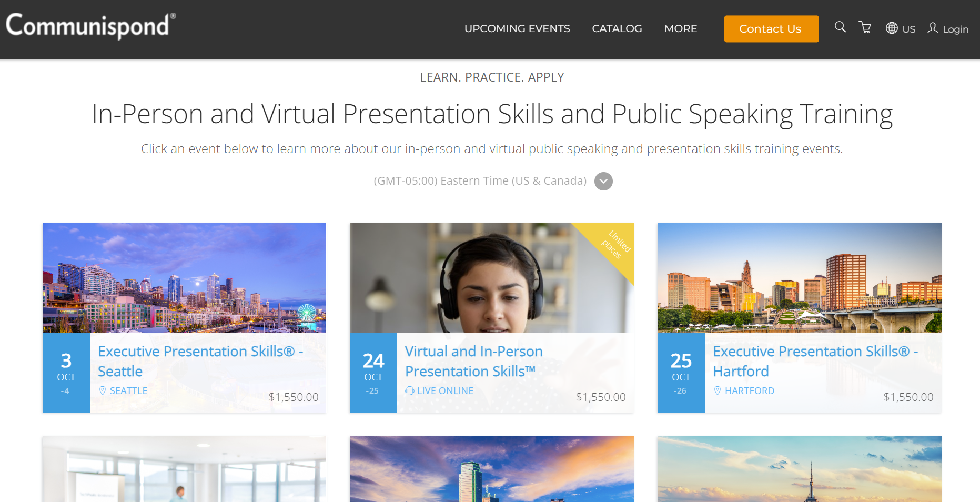Open the shopping cart icon
Viewport: 980px width, 502px height.
coord(865,27)
